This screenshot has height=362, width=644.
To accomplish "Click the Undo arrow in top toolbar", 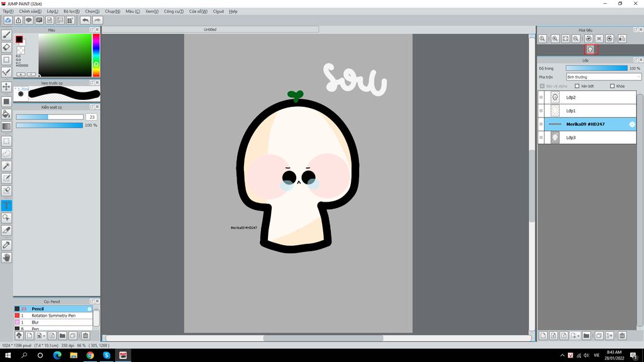I will tap(85, 20).
